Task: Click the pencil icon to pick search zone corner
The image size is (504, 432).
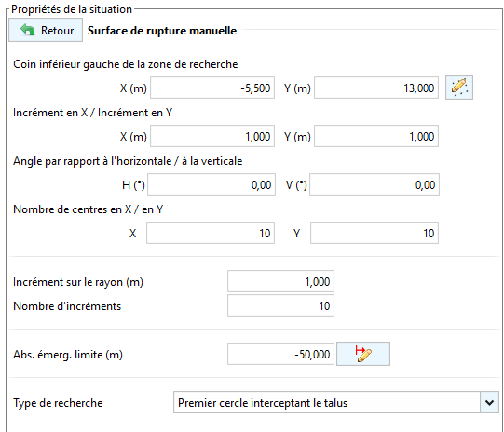Action: (x=459, y=88)
